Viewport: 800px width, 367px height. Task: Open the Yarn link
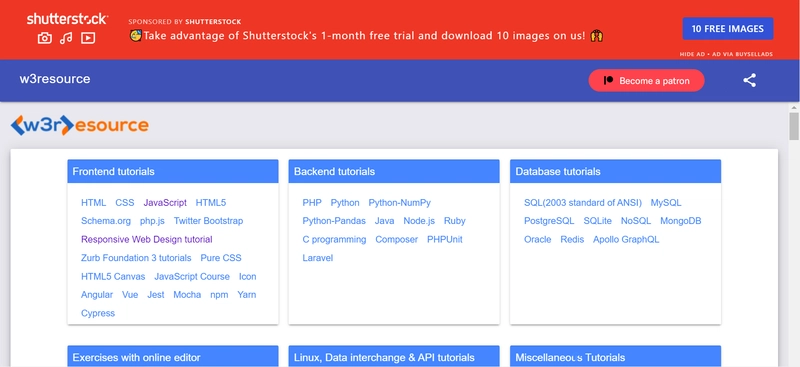(246, 295)
